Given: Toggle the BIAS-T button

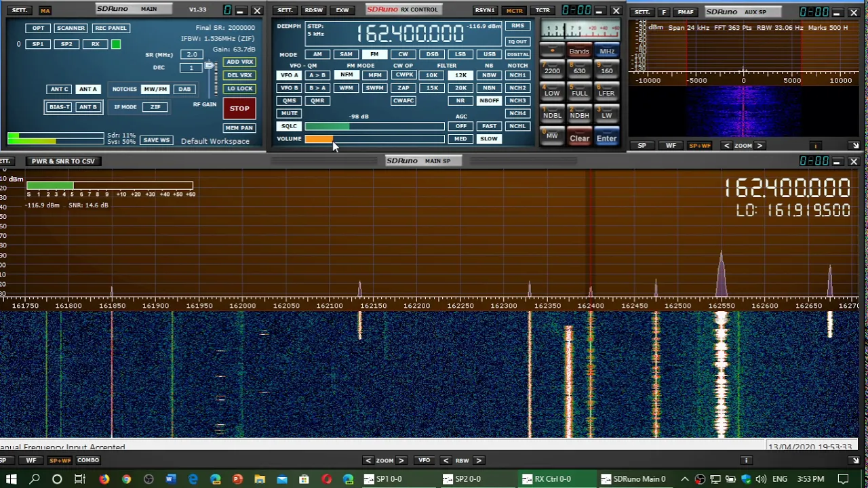Looking at the screenshot, I should coord(59,107).
